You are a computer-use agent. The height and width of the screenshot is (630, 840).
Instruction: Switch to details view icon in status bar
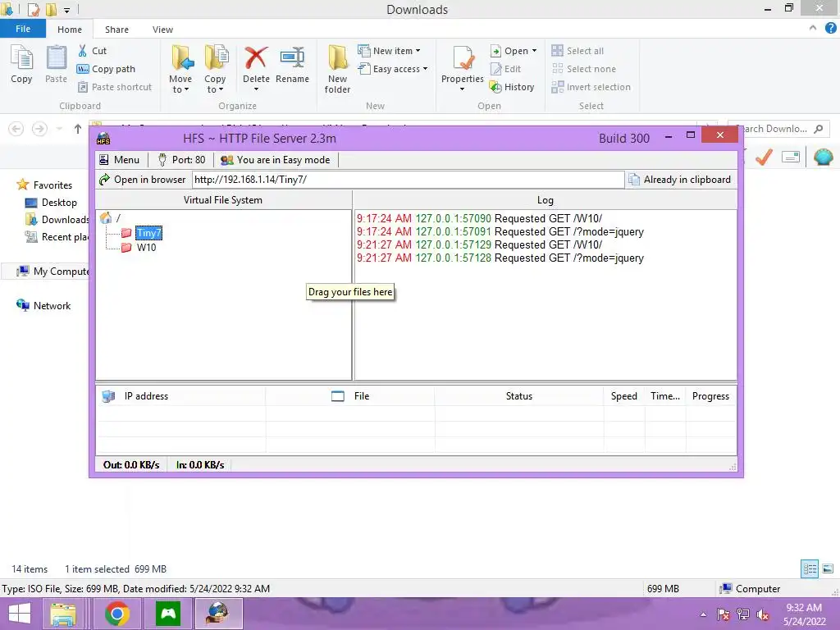pyautogui.click(x=810, y=569)
